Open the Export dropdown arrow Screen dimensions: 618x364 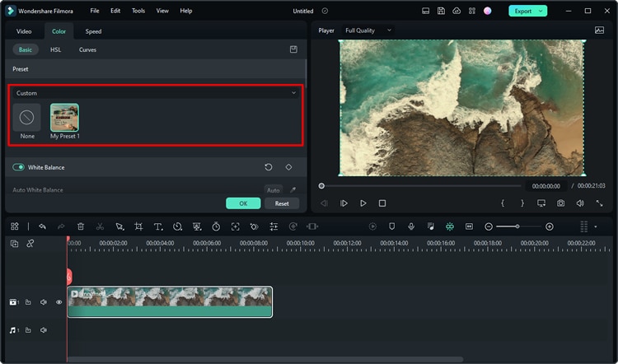click(x=541, y=11)
